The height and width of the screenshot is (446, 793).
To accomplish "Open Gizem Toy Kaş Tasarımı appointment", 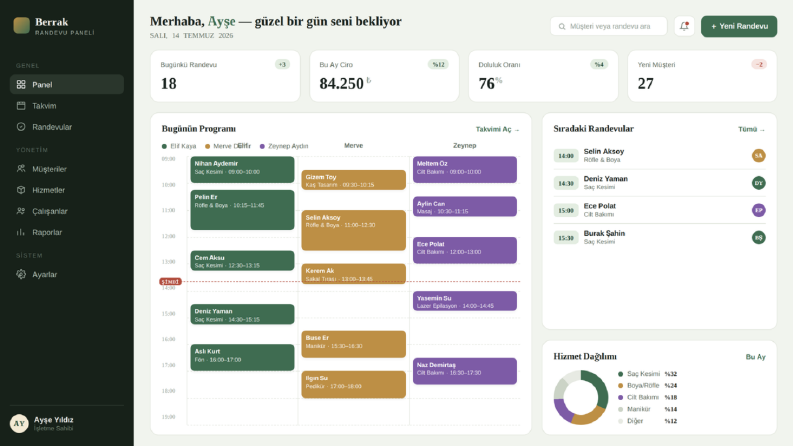I will click(x=354, y=180).
